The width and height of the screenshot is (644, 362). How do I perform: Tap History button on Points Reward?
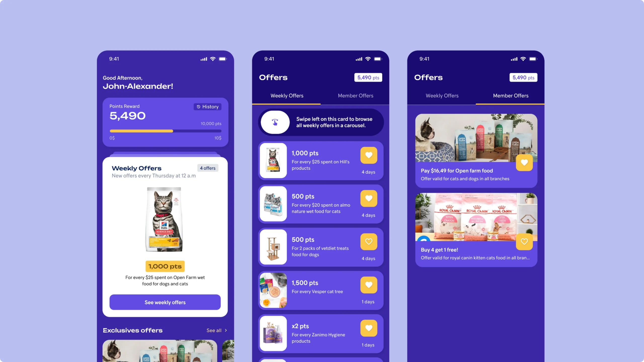pyautogui.click(x=208, y=106)
